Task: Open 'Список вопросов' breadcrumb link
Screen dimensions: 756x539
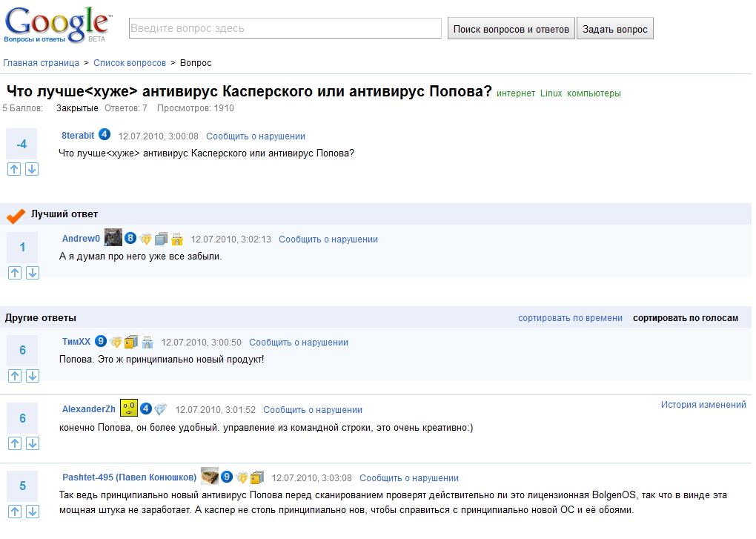Action: [130, 63]
